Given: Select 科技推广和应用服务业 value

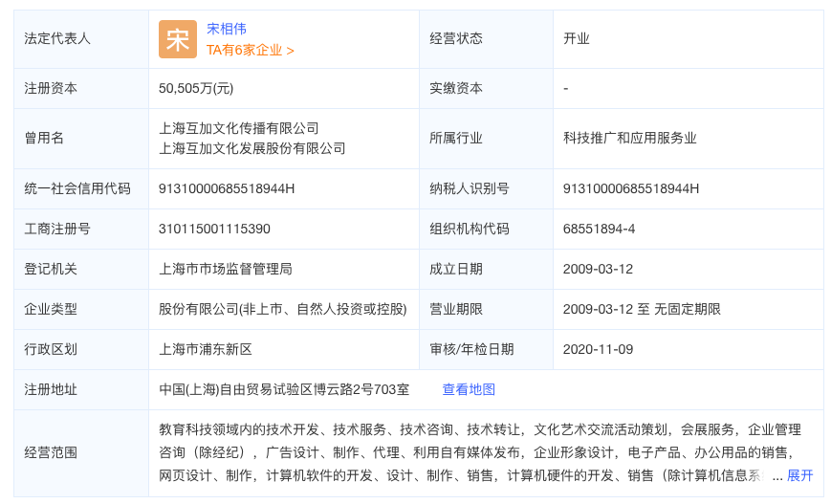Looking at the screenshot, I should pyautogui.click(x=629, y=139).
